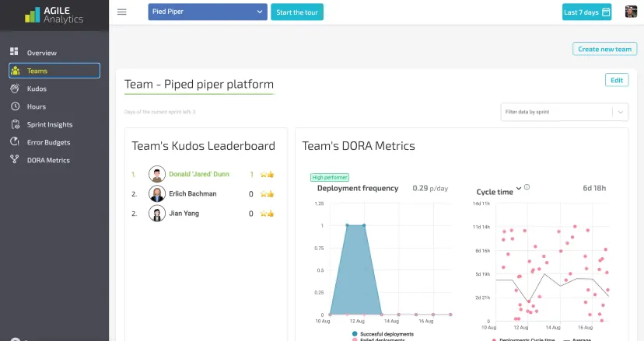Open Hours in the sidebar
The image size is (644, 341).
pyautogui.click(x=54, y=106)
